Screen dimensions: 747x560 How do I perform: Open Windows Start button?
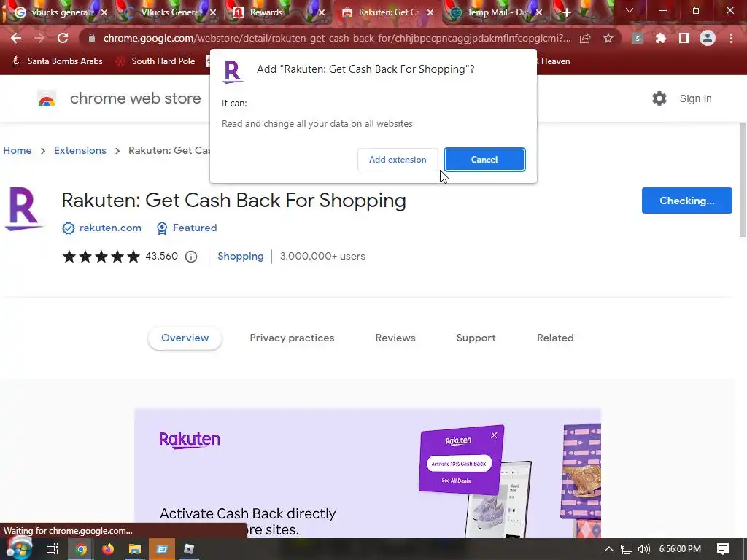point(19,548)
